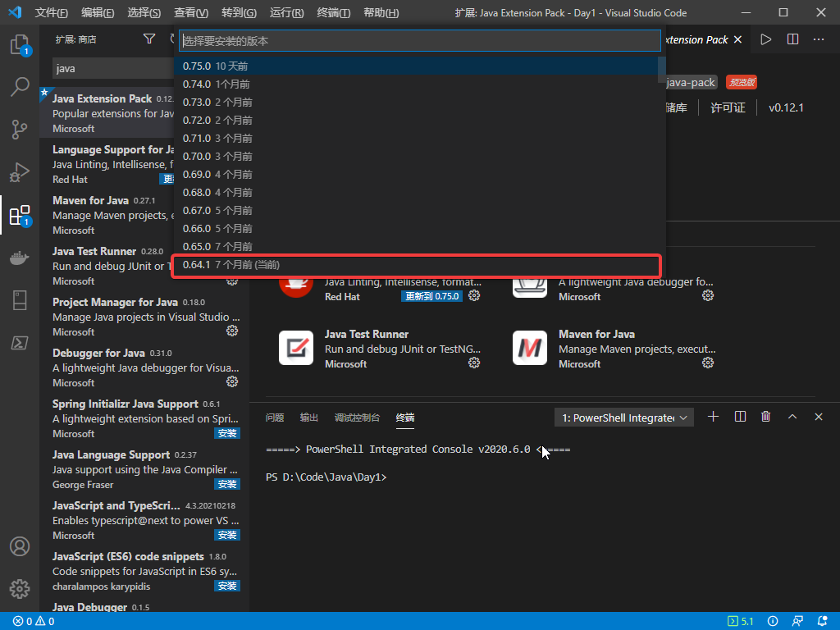Open editor More Actions ellipsis
The width and height of the screenshot is (840, 630).
[x=819, y=39]
